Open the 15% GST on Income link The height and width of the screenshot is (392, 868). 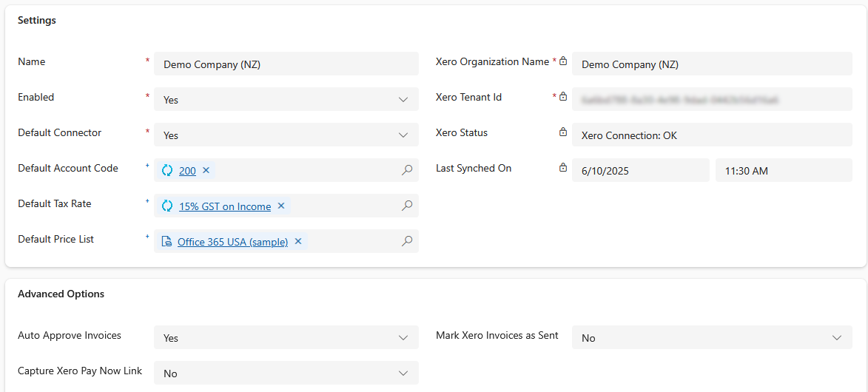click(225, 206)
